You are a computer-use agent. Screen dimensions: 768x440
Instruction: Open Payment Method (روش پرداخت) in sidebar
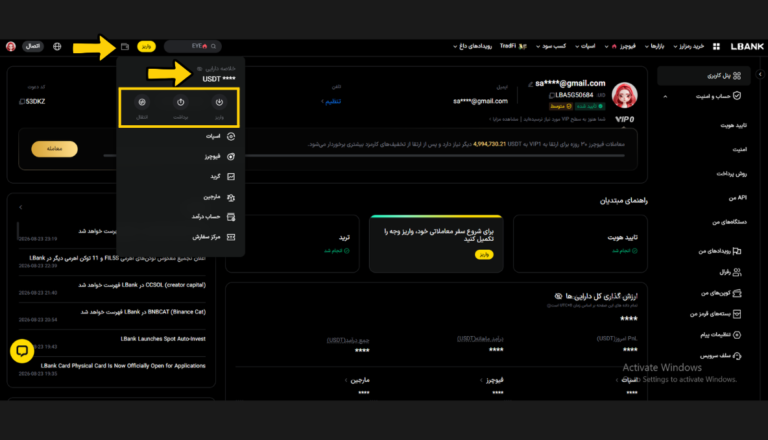pos(732,173)
